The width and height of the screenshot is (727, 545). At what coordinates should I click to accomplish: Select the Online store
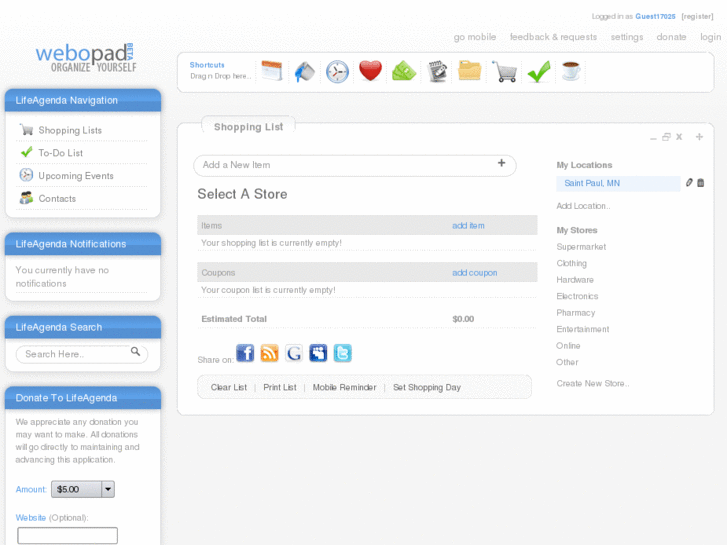pos(568,346)
